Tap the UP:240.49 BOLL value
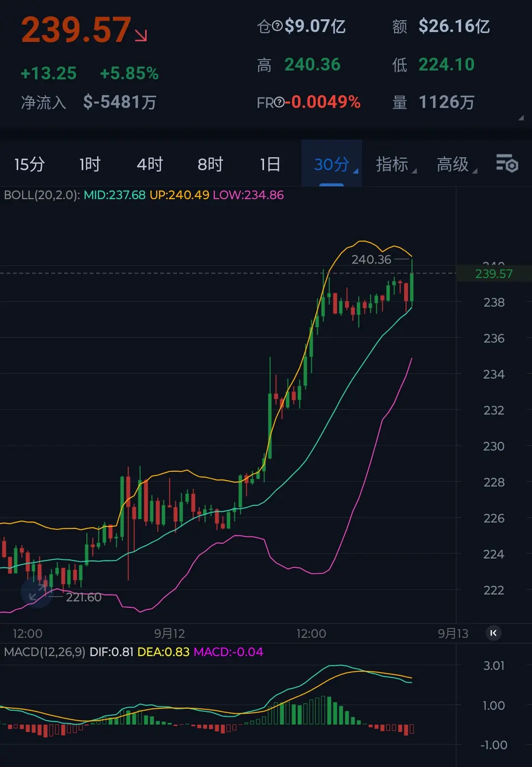Viewport: 532px width, 767px height. point(179,195)
